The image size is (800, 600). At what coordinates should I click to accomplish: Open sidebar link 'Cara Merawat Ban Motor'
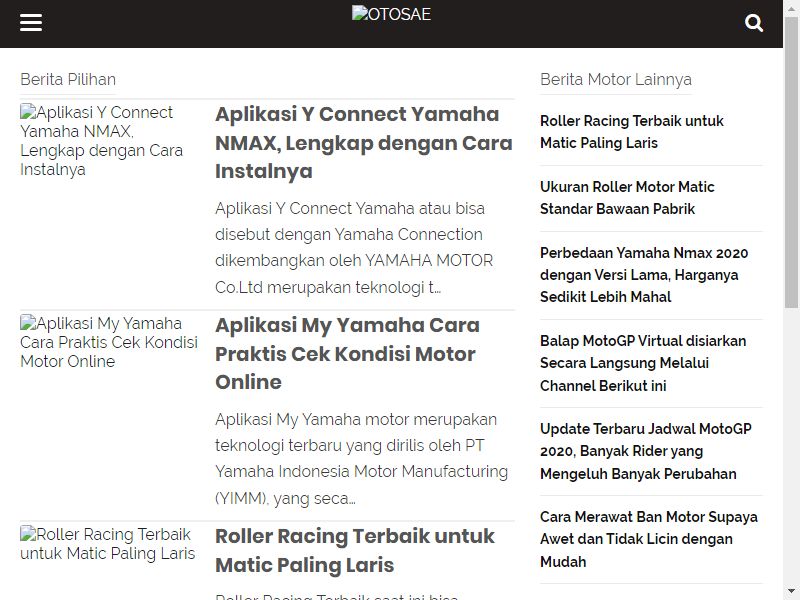pyautogui.click(x=649, y=539)
